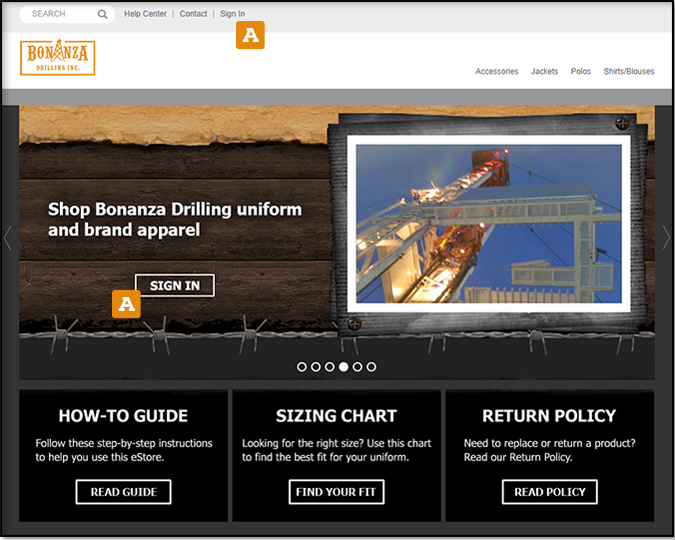Open the Shirts/Blouses category
The image size is (675, 540).
629,72
